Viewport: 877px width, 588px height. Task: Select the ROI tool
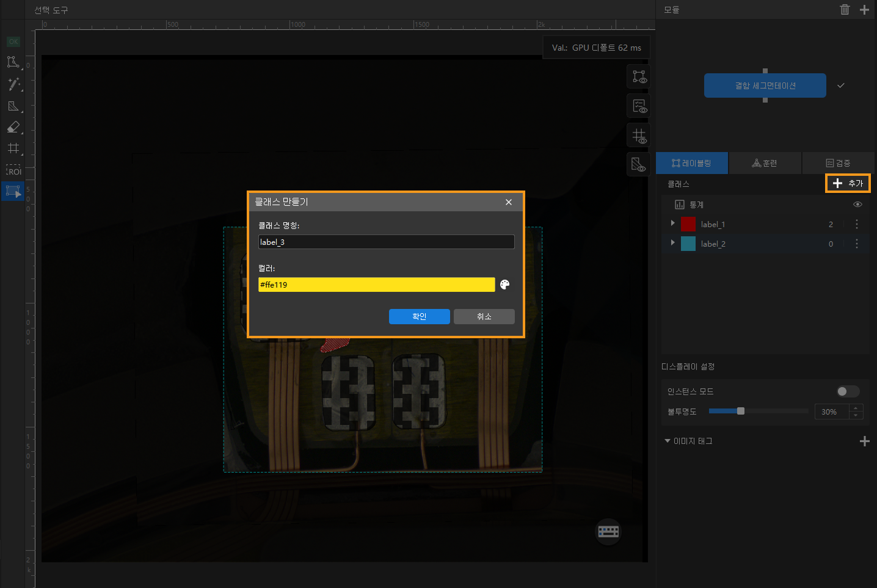point(13,170)
